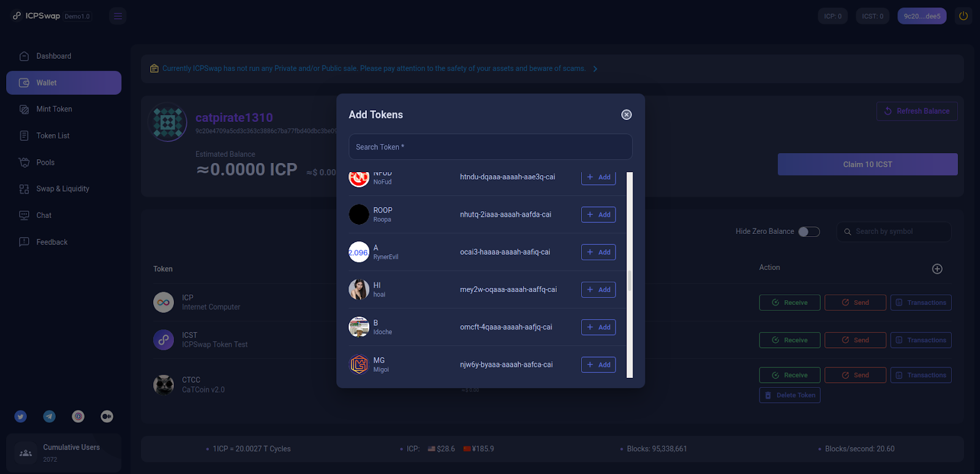Click the purple round social icon
The image size is (980, 474).
[78, 416]
